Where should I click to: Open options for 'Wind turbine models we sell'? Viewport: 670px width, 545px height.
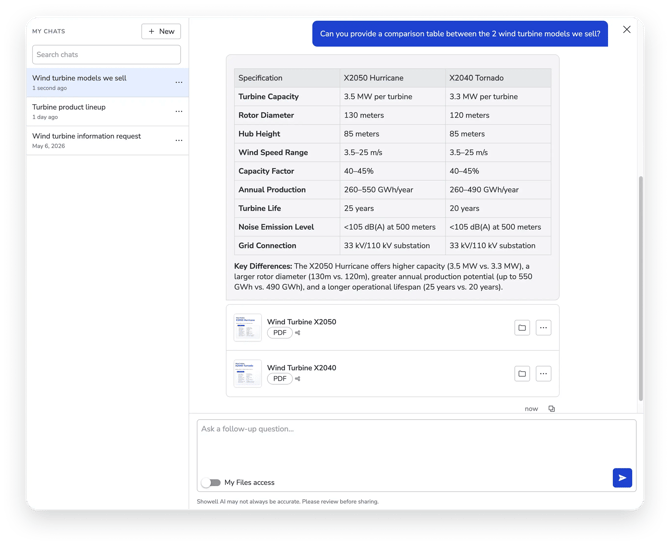click(x=179, y=82)
